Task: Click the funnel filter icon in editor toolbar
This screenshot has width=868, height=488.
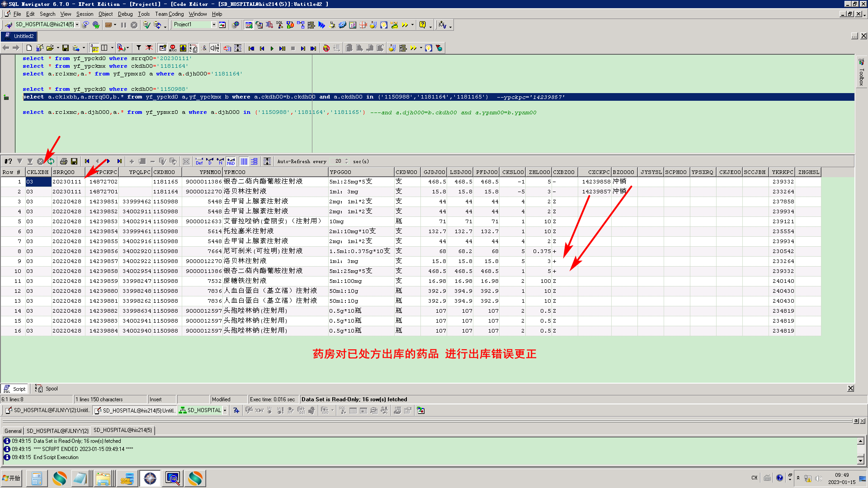Action: coord(139,48)
